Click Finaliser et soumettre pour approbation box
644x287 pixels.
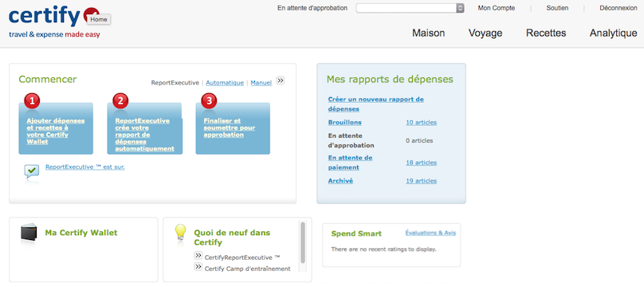[x=233, y=128]
